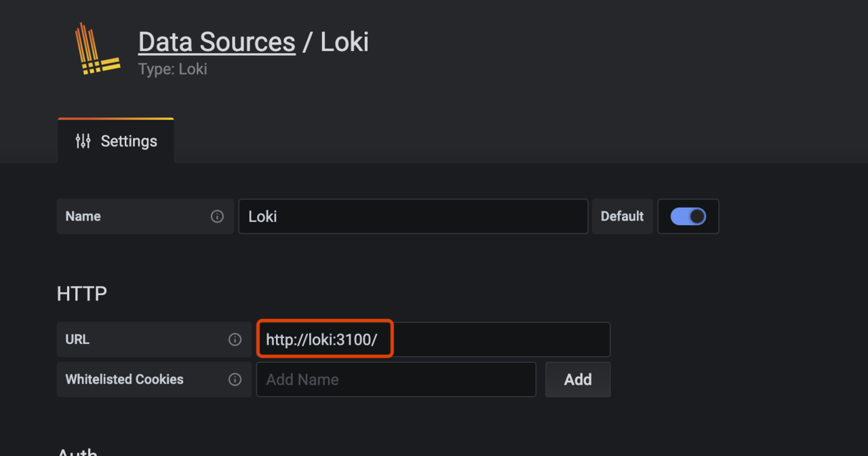Click the sliders icon on Settings tab

click(83, 141)
